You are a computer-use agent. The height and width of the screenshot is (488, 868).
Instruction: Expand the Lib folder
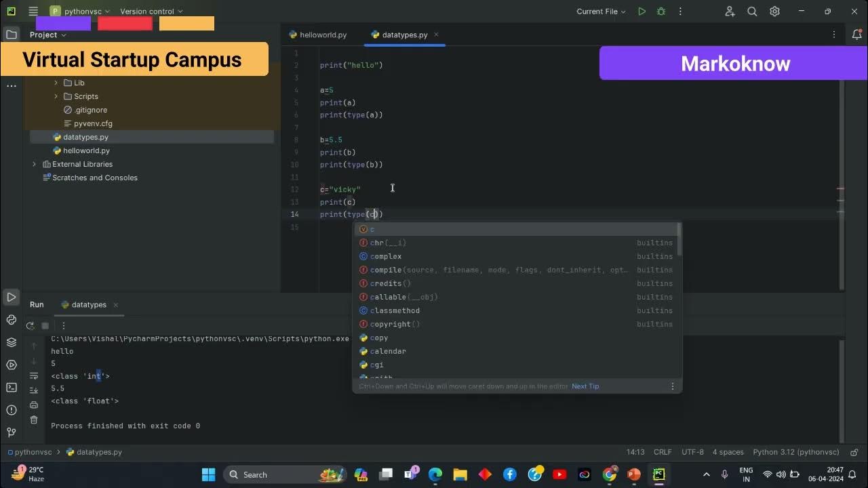coord(56,83)
